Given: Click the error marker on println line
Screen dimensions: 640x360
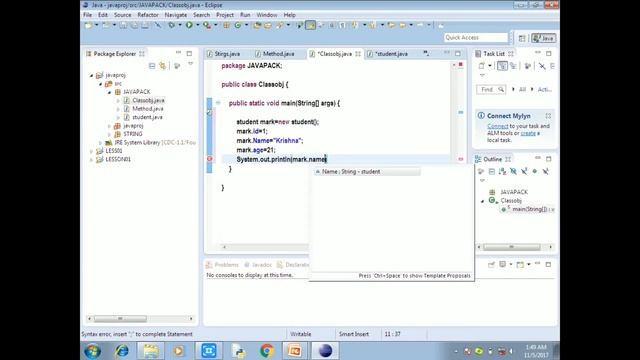Looking at the screenshot, I should tap(210, 159).
